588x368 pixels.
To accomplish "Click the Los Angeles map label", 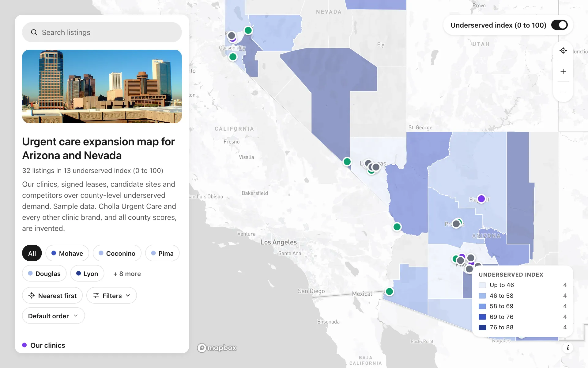I will click(x=278, y=242).
